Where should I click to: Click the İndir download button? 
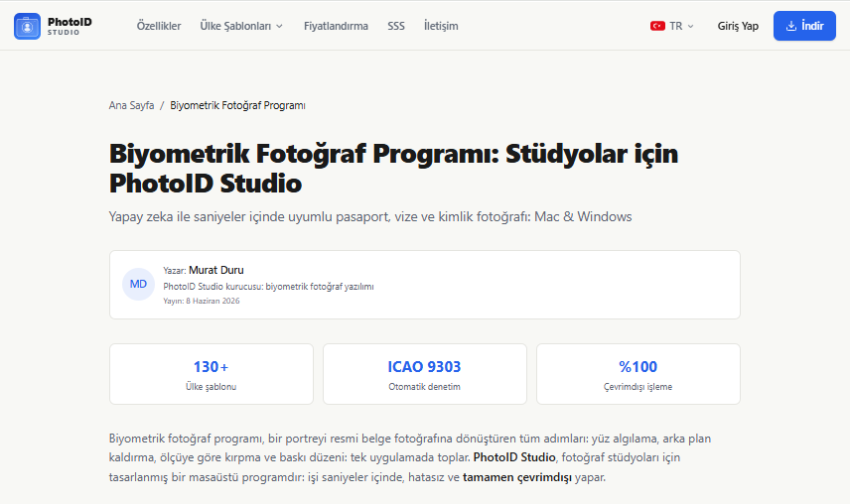point(804,26)
